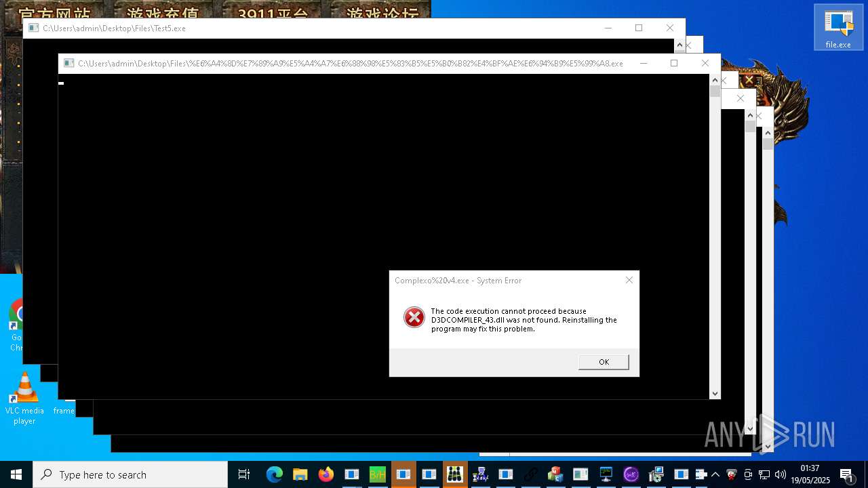Click the red error icon in the dialog
The width and height of the screenshot is (868, 488).
[414, 317]
